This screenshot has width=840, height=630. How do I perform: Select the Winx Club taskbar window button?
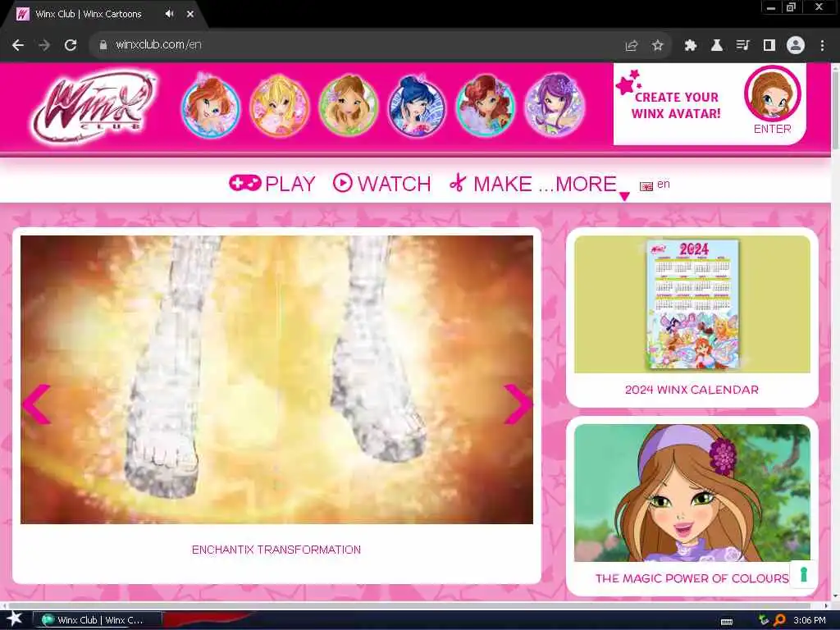pyautogui.click(x=98, y=620)
